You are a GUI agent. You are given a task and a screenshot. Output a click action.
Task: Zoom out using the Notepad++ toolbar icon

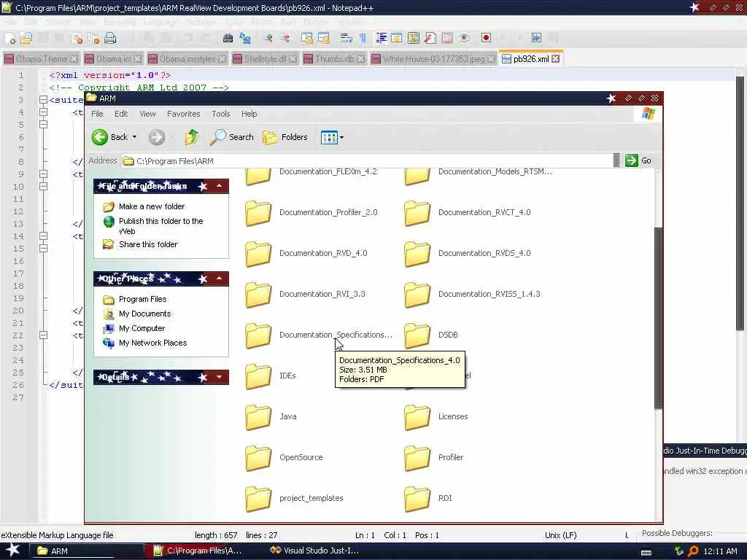click(x=285, y=39)
